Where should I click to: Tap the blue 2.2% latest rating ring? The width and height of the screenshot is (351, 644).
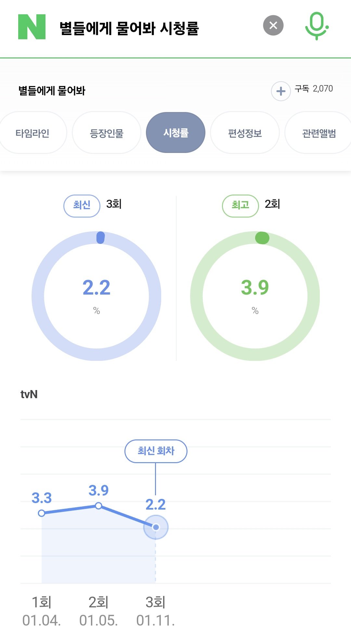click(x=97, y=296)
